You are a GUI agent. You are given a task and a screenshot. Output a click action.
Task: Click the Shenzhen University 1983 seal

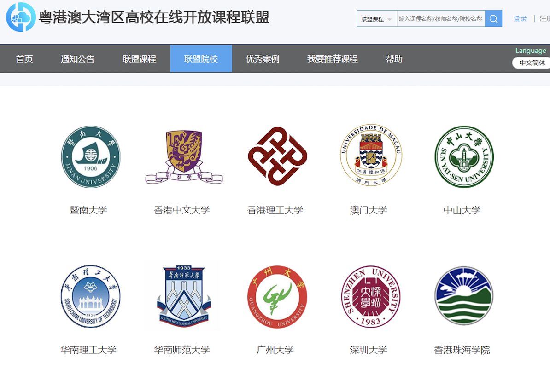[371, 296]
